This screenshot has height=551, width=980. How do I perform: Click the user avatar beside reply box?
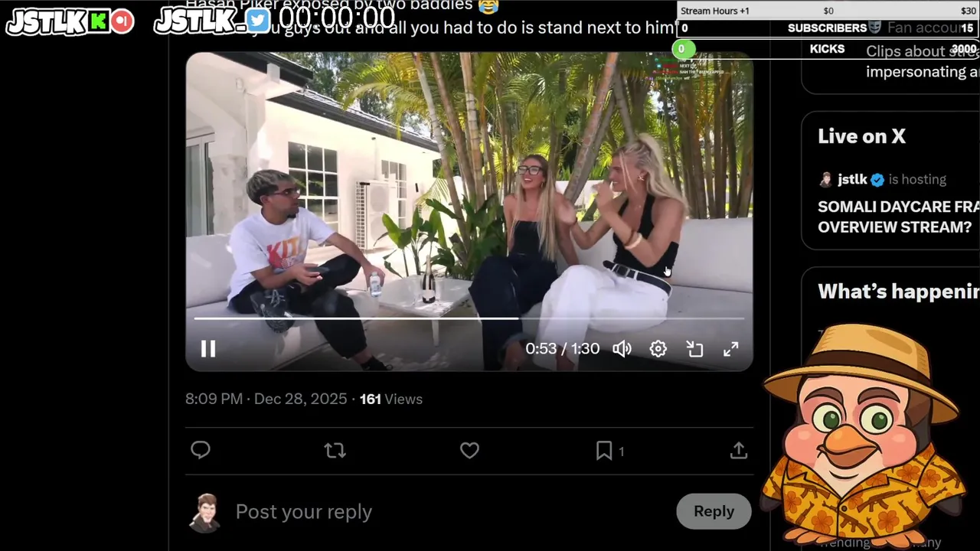point(205,512)
